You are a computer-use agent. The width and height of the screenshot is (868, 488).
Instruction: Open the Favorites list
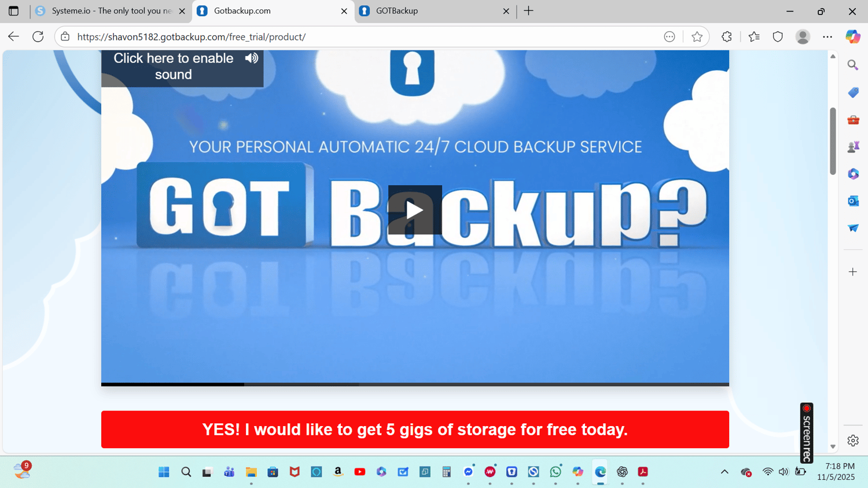(x=754, y=36)
